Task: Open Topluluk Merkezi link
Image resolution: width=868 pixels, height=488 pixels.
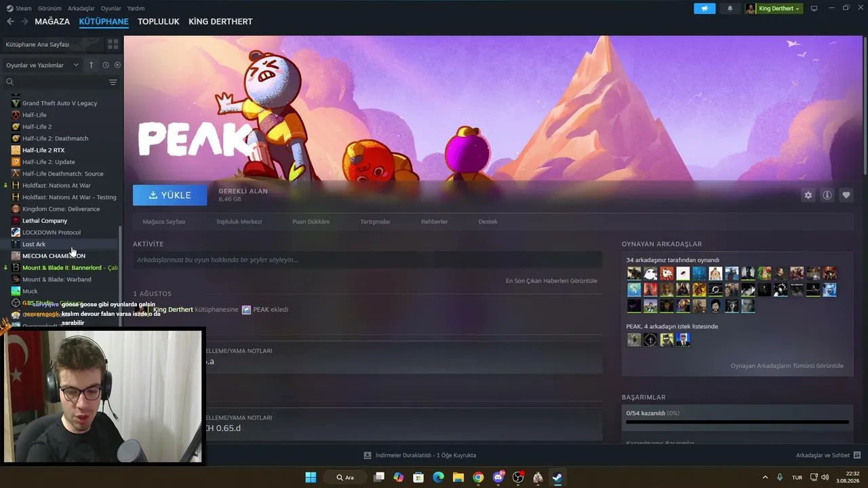Action: click(x=239, y=222)
